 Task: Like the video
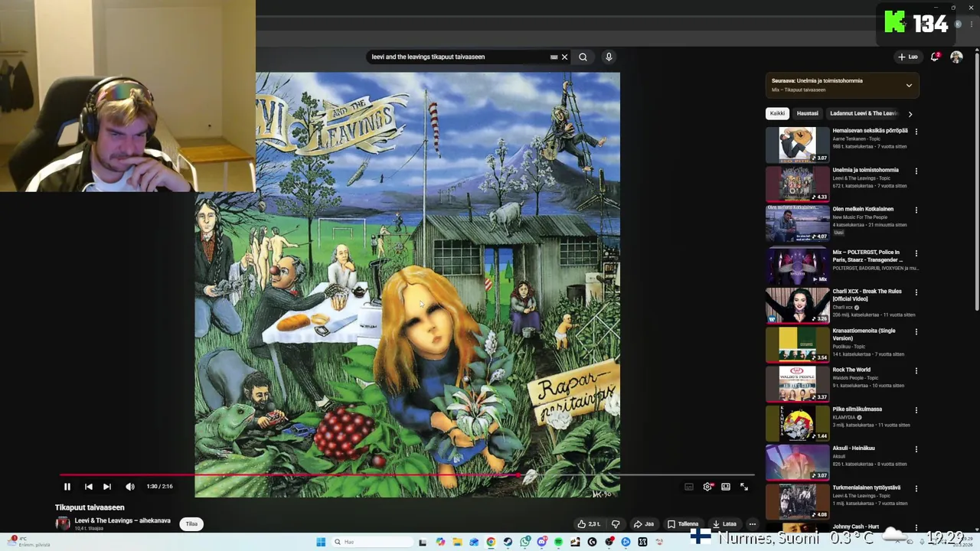(589, 524)
